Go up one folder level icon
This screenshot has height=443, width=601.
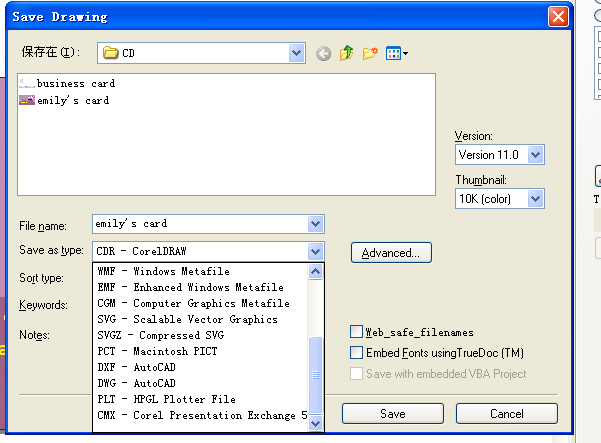346,53
